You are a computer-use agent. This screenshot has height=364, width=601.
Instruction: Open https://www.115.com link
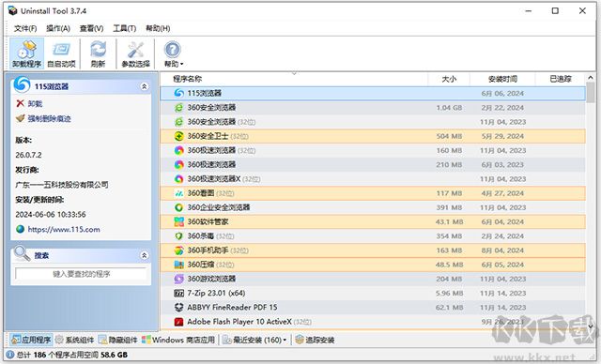[64, 229]
